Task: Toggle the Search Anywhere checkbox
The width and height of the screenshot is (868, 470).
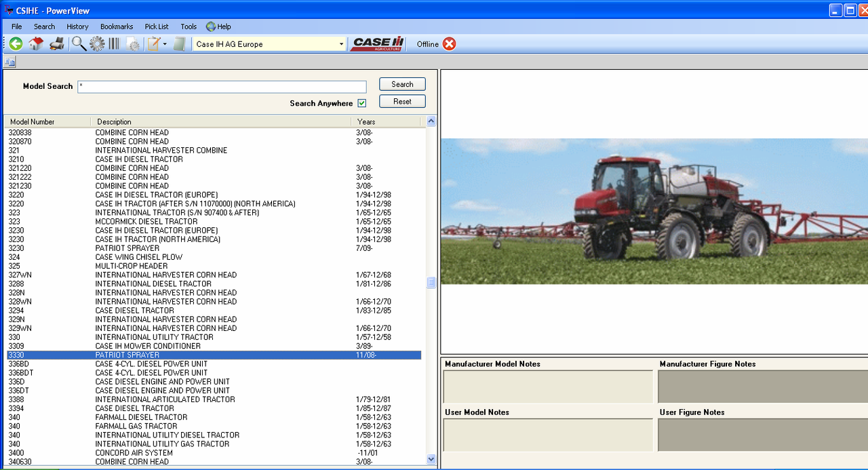Action: click(x=362, y=103)
